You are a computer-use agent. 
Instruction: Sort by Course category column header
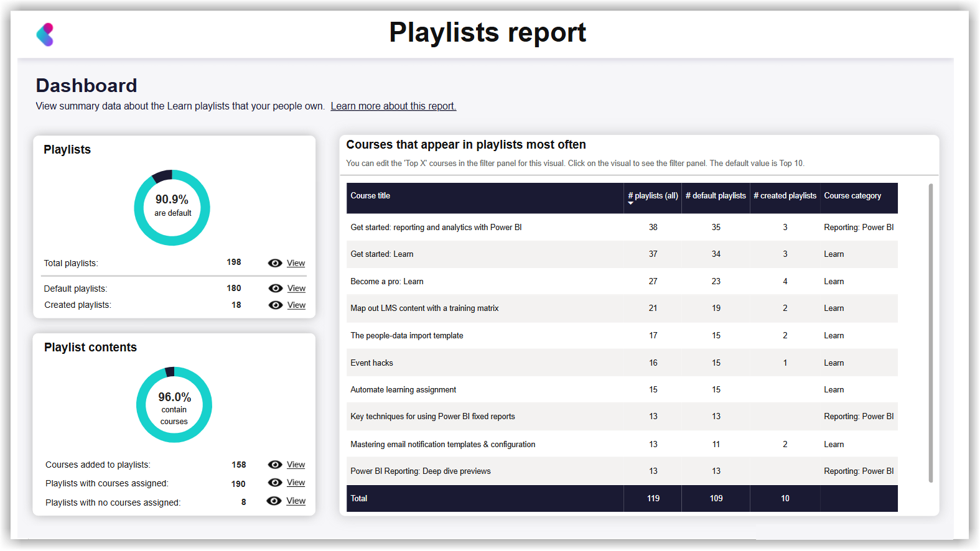click(x=852, y=195)
